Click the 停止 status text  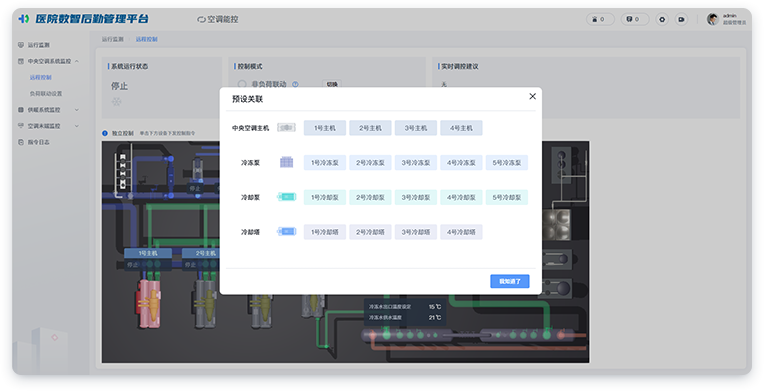[119, 86]
